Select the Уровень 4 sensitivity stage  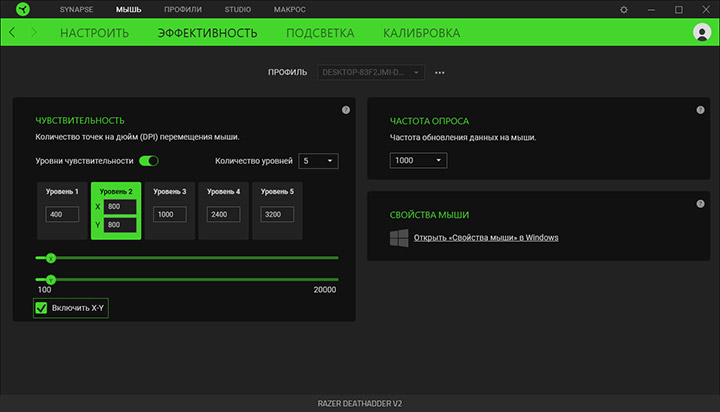223,211
